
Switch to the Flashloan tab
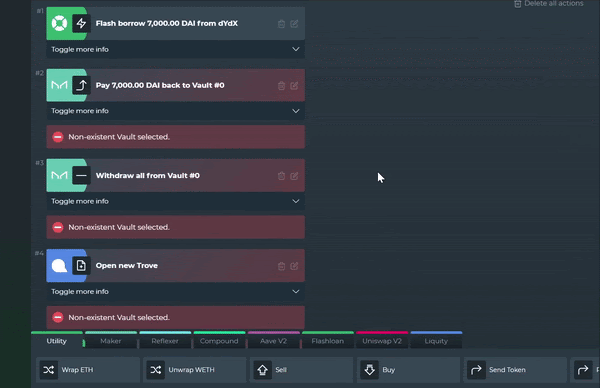click(x=328, y=341)
